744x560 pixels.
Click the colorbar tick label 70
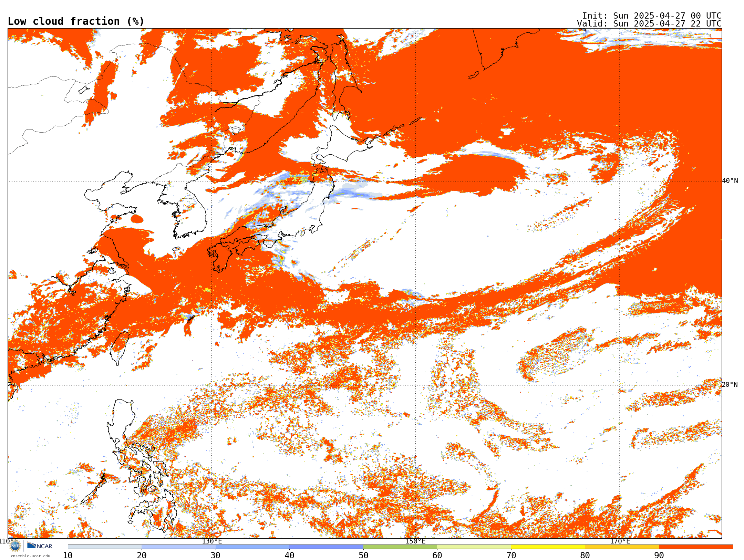tap(511, 556)
